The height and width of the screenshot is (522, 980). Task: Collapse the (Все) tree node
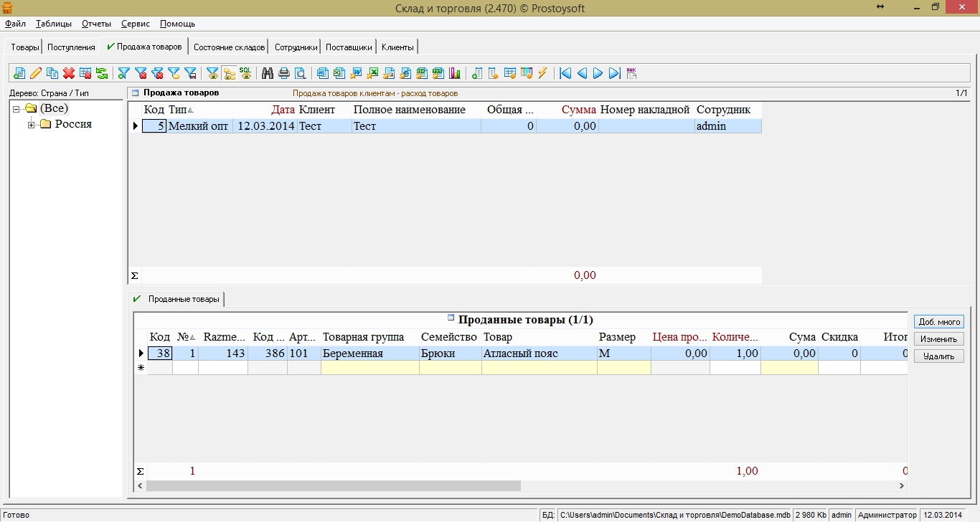pos(16,109)
